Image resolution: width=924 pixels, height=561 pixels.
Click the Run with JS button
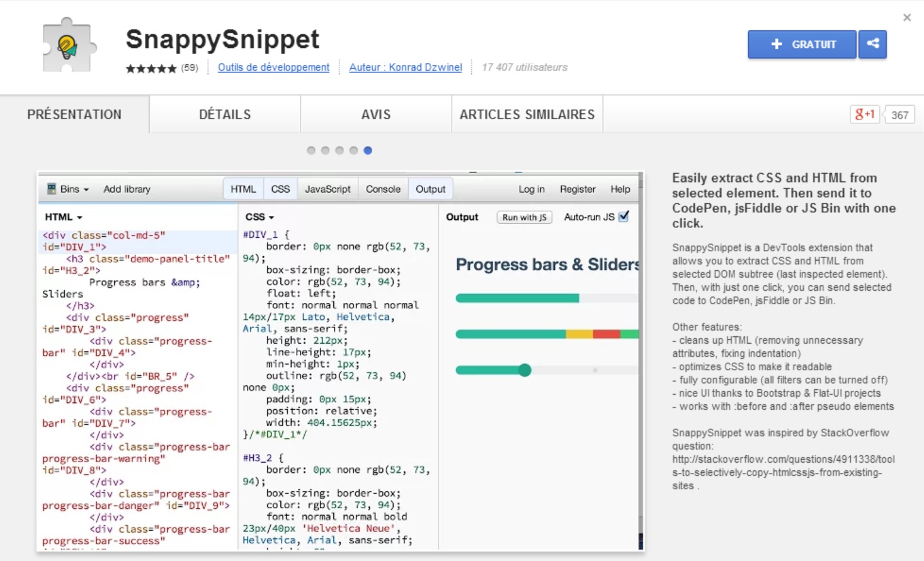[524, 217]
